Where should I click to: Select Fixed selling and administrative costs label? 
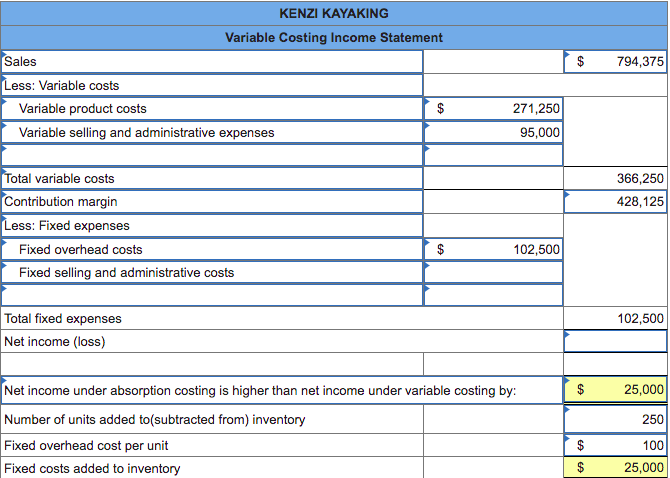coord(212,272)
